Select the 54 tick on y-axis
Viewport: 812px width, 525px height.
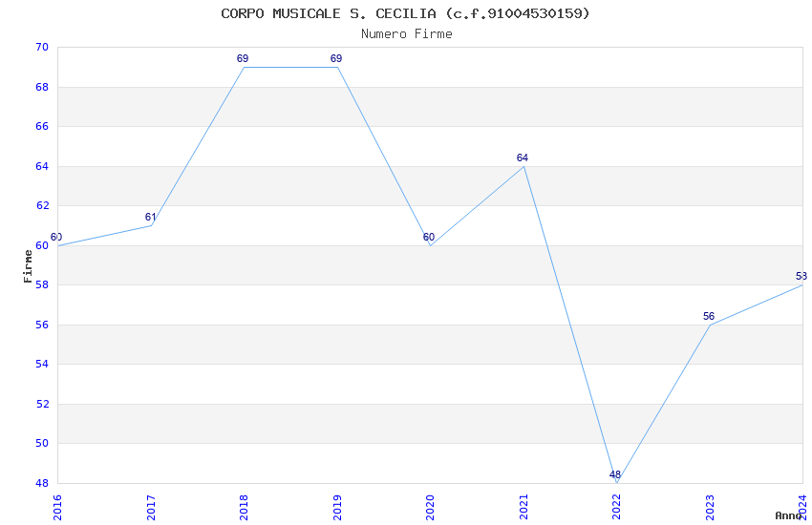41,364
